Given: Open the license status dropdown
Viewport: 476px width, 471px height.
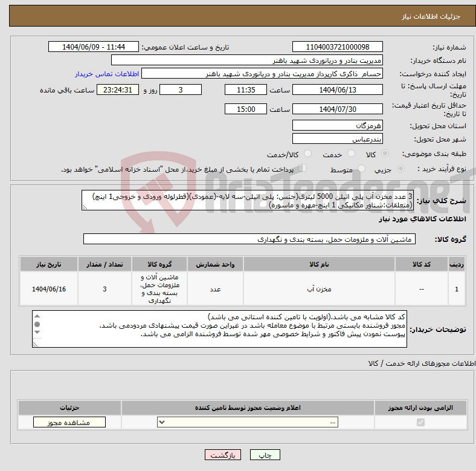Looking at the screenshot, I should tap(248, 423).
